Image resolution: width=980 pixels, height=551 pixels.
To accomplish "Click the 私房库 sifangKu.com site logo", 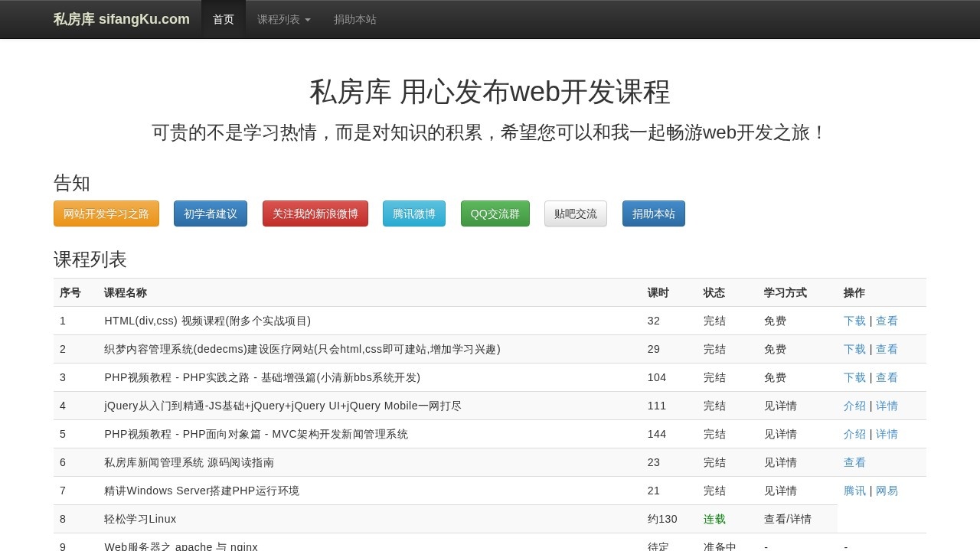I will tap(121, 20).
